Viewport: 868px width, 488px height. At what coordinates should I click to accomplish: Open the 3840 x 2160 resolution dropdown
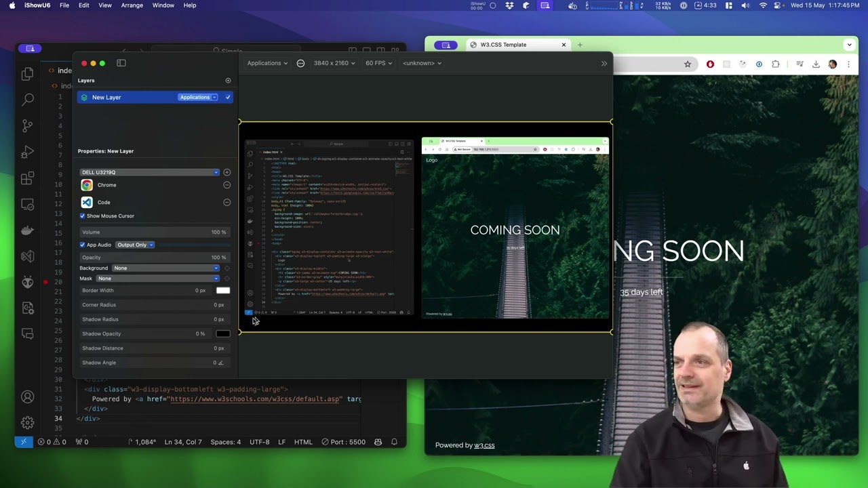(334, 63)
